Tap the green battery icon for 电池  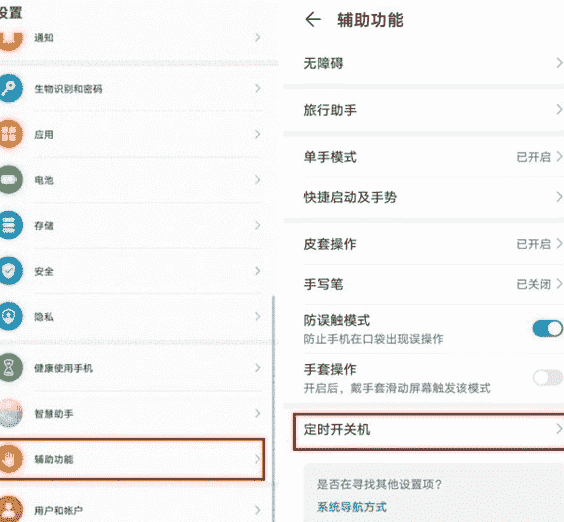10,180
